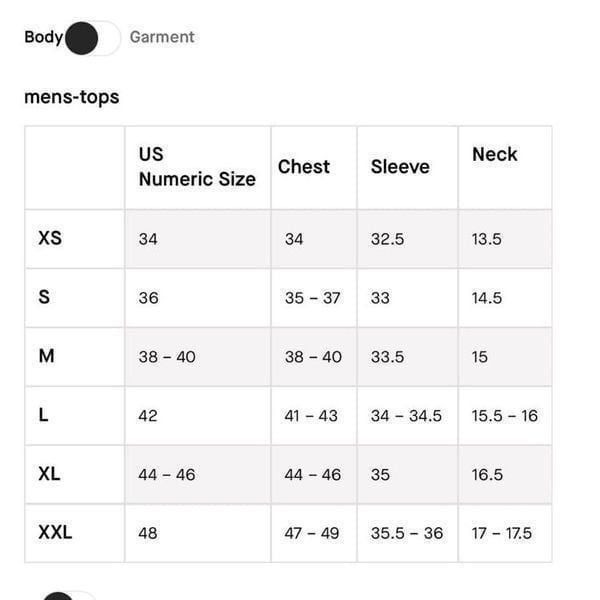Click the Neck column header
Viewport: 600px width, 600px height.
(494, 155)
